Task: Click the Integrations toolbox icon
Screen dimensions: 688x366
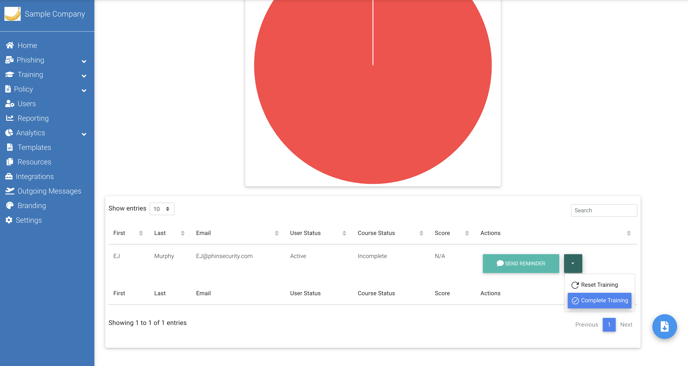Action: 9,176
